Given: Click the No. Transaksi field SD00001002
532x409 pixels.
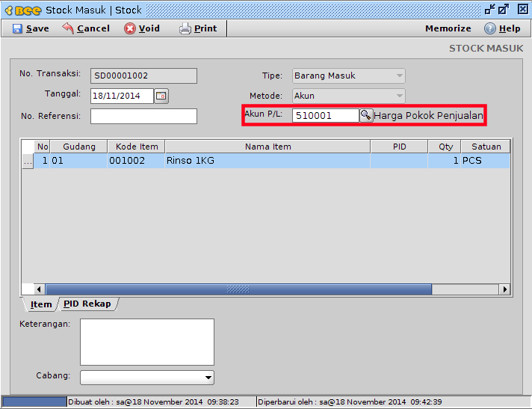Looking at the screenshot, I should click(x=143, y=76).
